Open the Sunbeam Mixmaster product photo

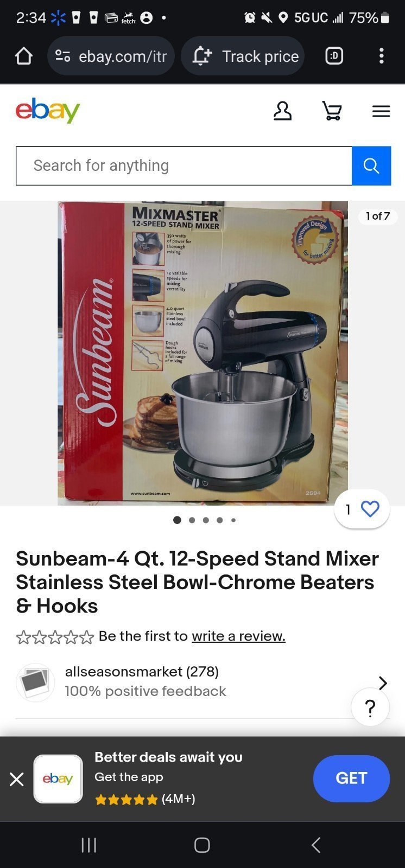[202, 353]
